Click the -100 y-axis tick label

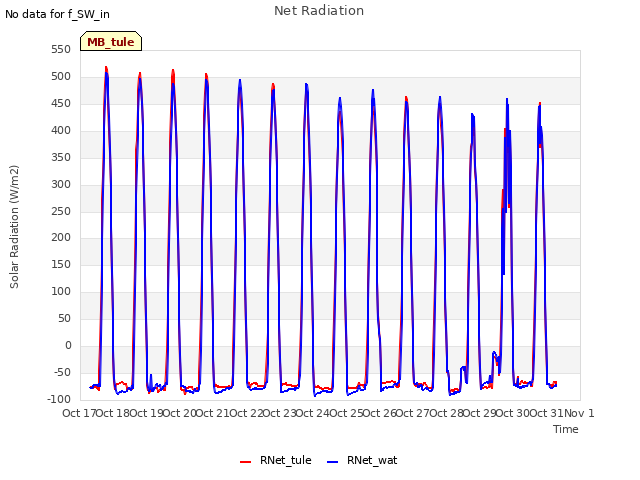point(59,399)
